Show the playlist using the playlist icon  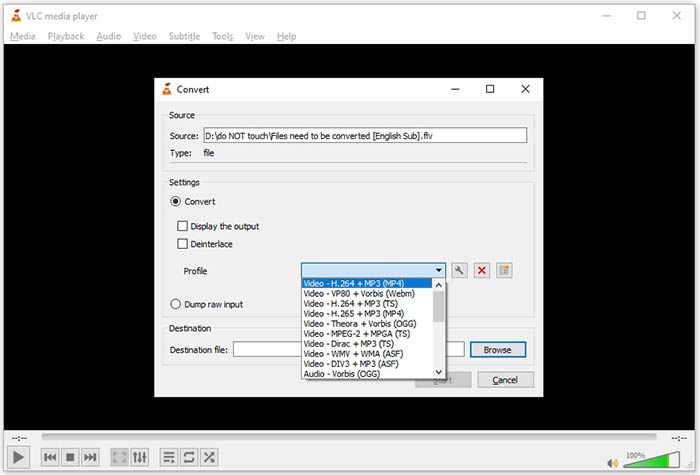click(168, 457)
